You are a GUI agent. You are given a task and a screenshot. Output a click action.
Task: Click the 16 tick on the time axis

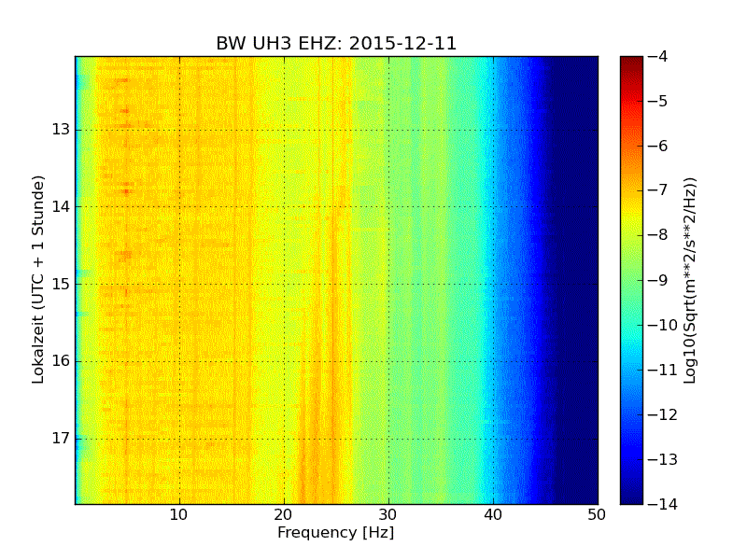pos(61,361)
